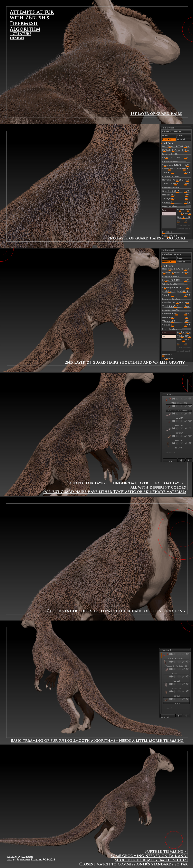Click Accept in FiberMesh panel with Length 42.5355
Viewport: 193px width, 868px height.
tap(184, 262)
